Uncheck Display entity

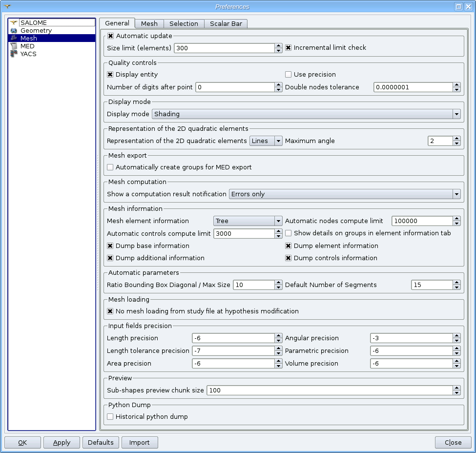click(110, 74)
